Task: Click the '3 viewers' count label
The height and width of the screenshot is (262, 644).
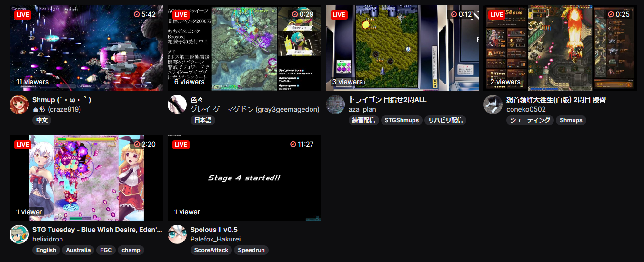Action: click(x=348, y=82)
